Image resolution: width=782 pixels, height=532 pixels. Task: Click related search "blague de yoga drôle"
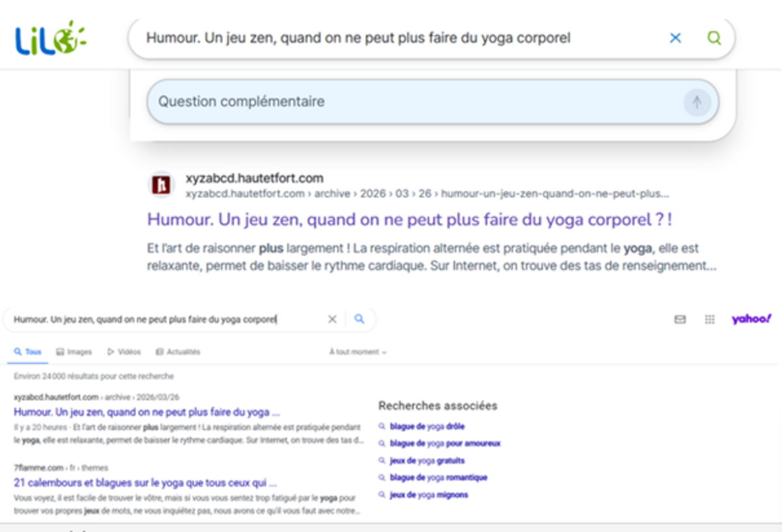pos(427,427)
